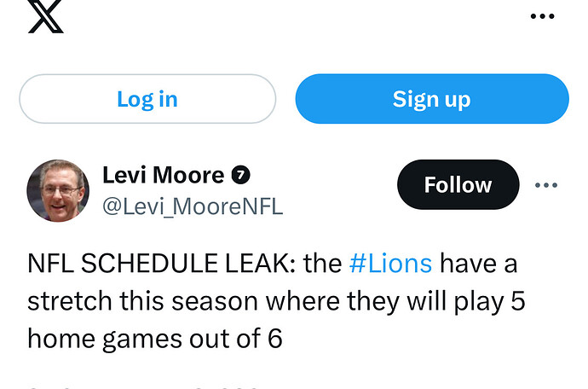Image resolution: width=588 pixels, height=389 pixels.
Task: Follow Levi Moore
Action: coord(458,185)
